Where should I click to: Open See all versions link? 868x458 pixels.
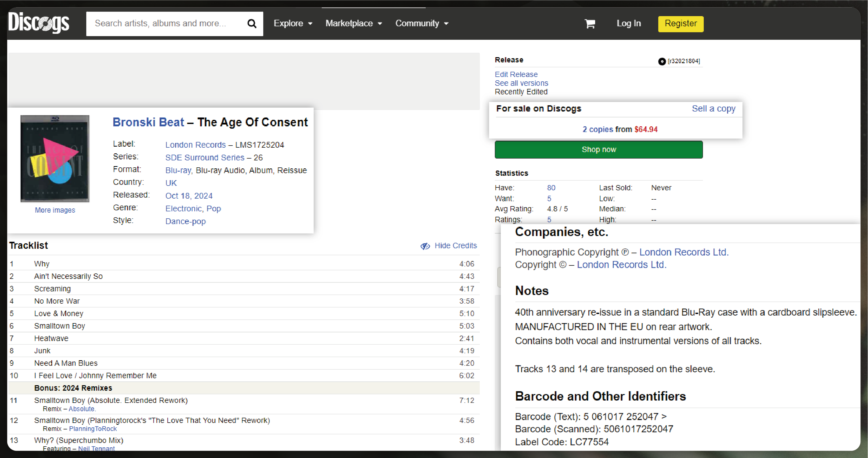click(x=521, y=83)
